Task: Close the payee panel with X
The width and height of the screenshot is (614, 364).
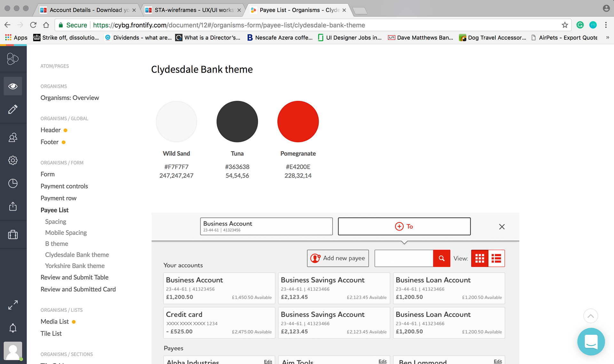Action: click(502, 227)
